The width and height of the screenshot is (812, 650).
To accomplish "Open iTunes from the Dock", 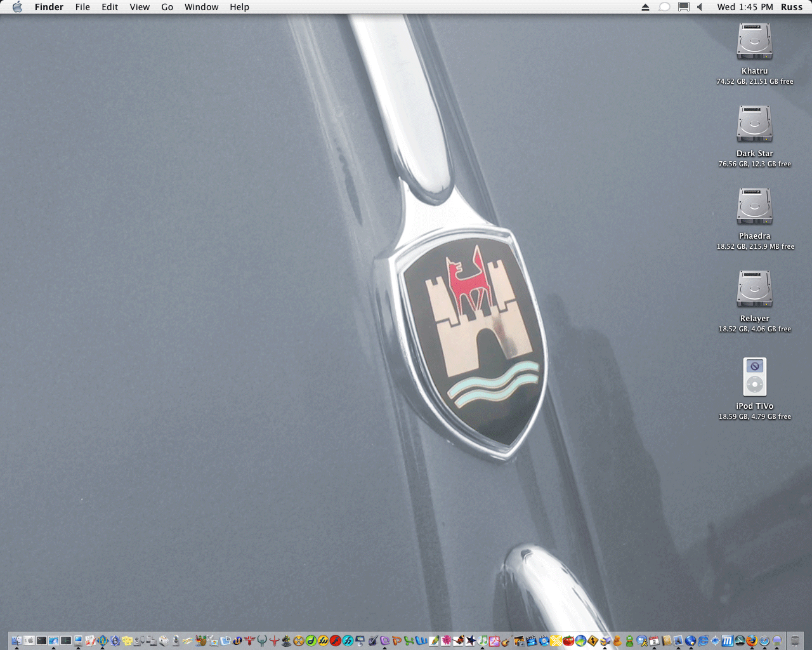I will click(482, 640).
